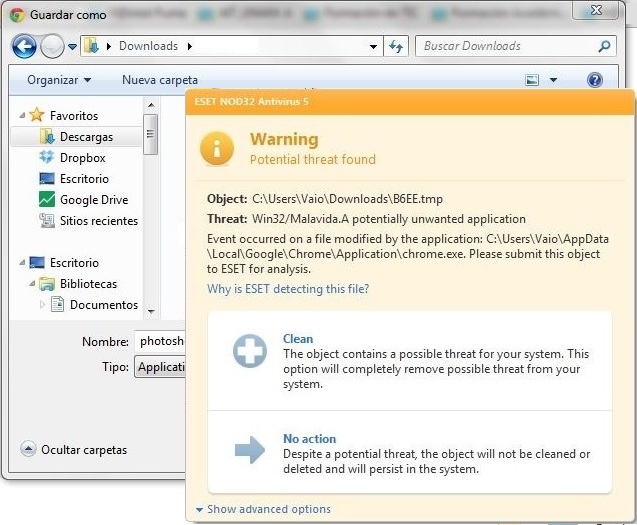Open the Organizar menu
This screenshot has height=525, width=637.
58,80
